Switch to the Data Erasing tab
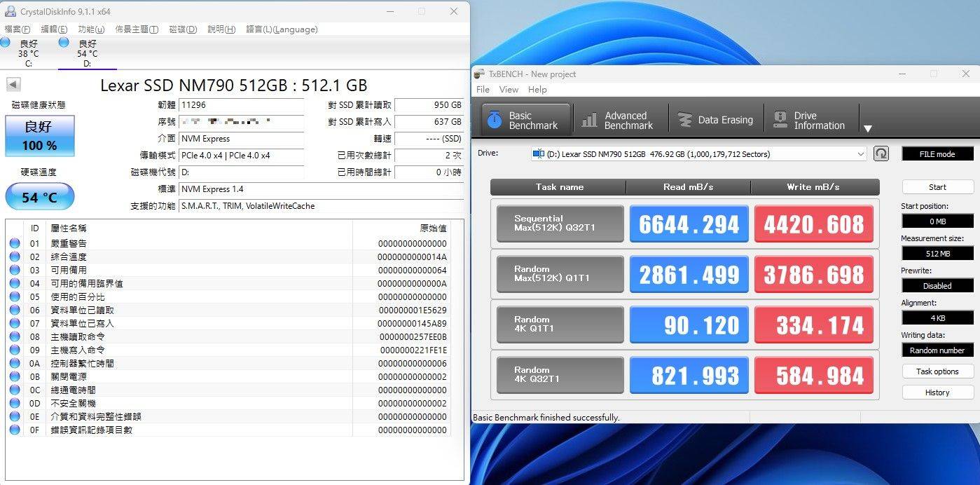The image size is (980, 485). point(715,121)
